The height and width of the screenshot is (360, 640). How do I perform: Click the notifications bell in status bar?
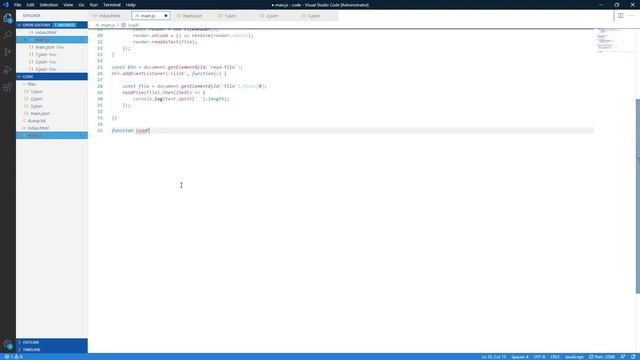(633, 357)
